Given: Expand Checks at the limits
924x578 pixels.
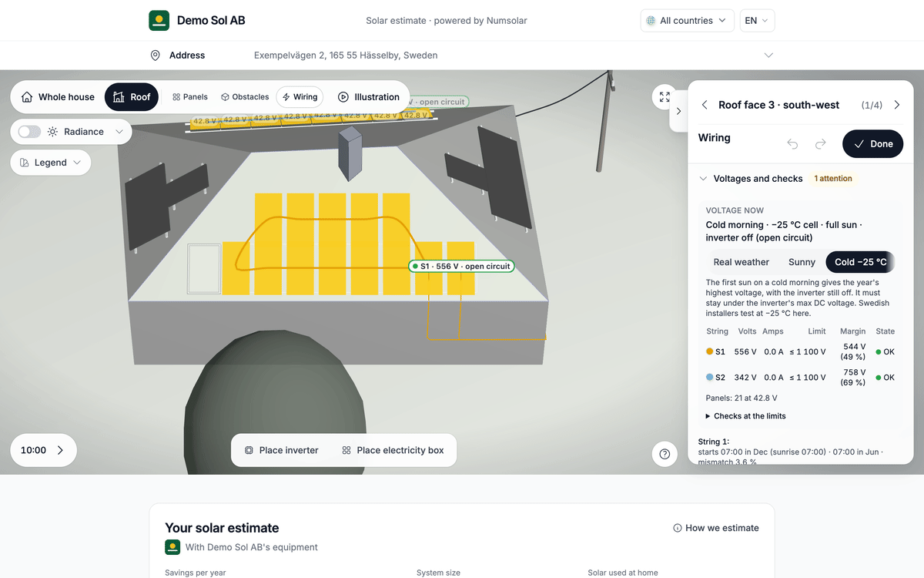Looking at the screenshot, I should pyautogui.click(x=746, y=416).
